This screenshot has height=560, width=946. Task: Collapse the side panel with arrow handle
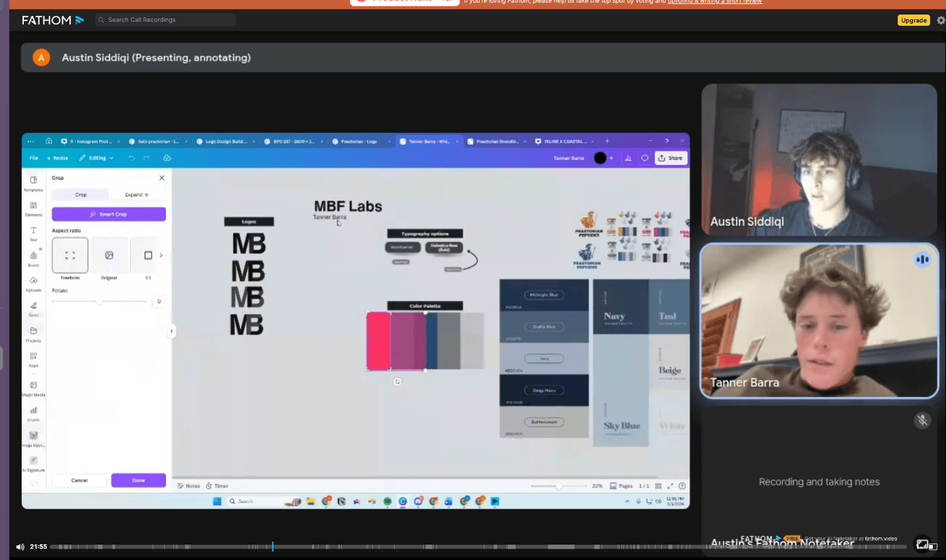click(x=171, y=331)
